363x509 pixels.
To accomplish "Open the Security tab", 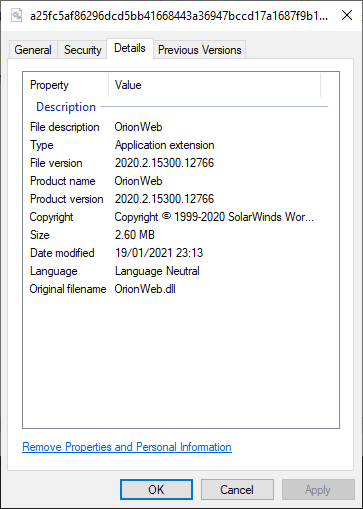I will [82, 50].
